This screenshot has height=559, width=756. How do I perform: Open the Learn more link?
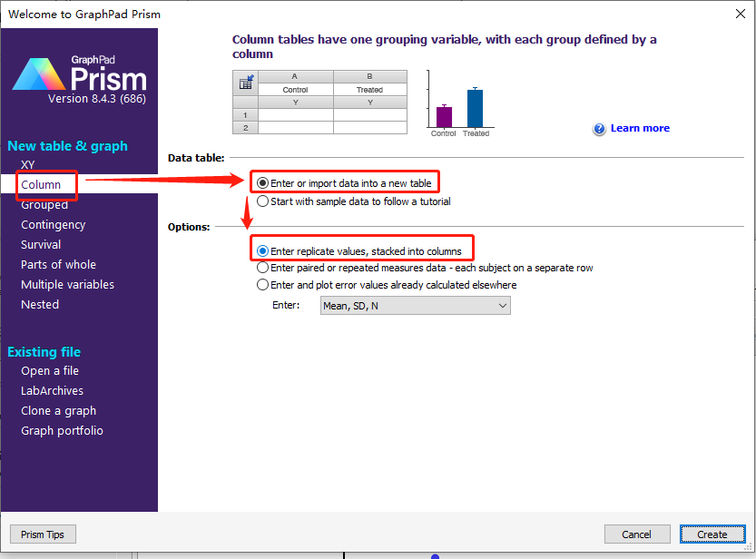(x=640, y=128)
